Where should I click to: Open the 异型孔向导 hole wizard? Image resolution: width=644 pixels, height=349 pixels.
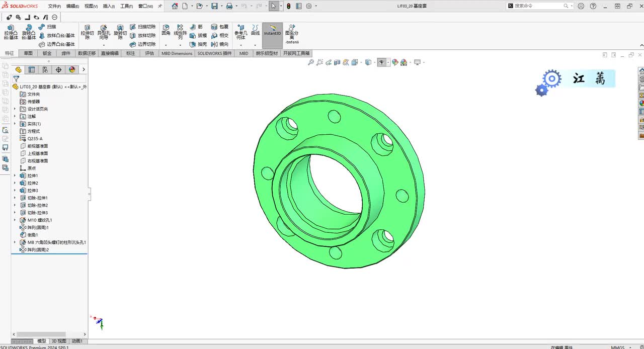tap(104, 32)
